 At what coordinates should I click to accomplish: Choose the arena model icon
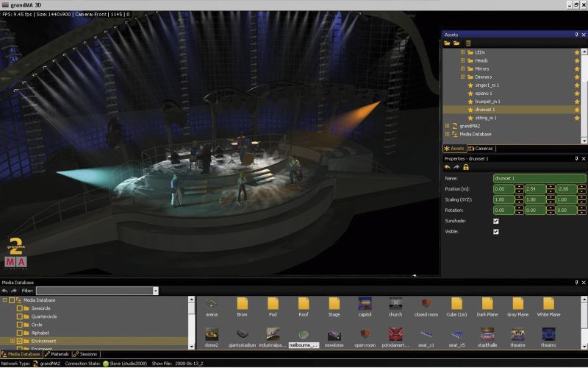(212, 303)
